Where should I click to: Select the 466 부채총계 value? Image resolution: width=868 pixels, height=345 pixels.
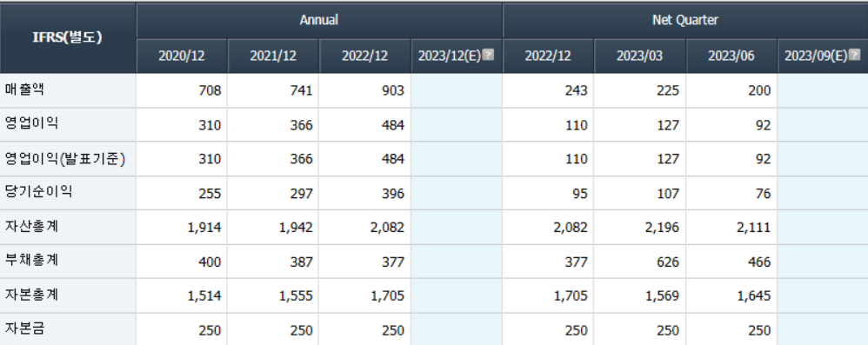pos(759,262)
